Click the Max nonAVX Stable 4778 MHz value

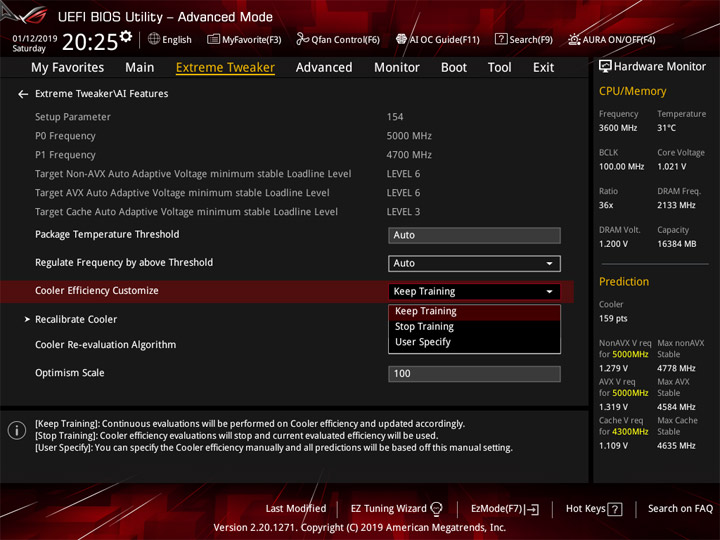(676, 368)
